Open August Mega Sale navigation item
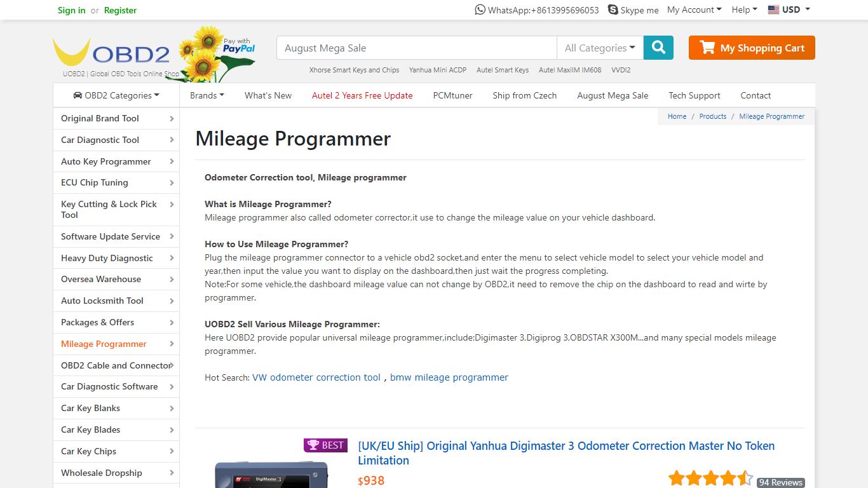 (x=613, y=95)
